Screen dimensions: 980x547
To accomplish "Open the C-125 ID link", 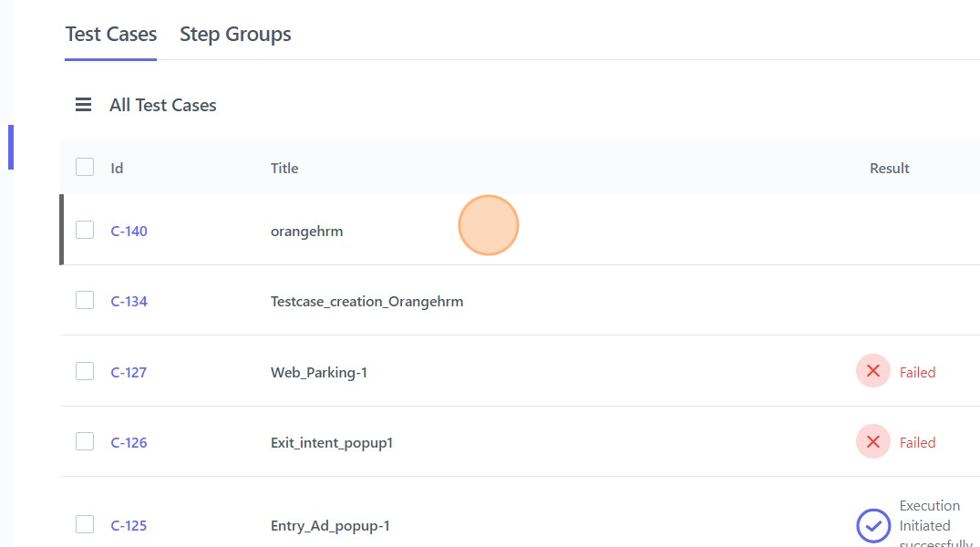I will tap(129, 526).
